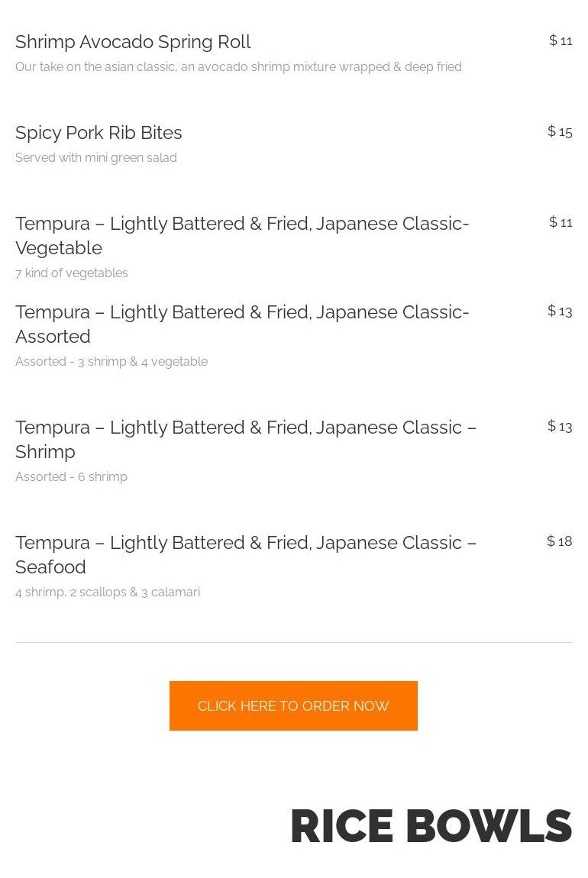Click the Rice Bowls section heading
The height and width of the screenshot is (878, 588).
(431, 826)
